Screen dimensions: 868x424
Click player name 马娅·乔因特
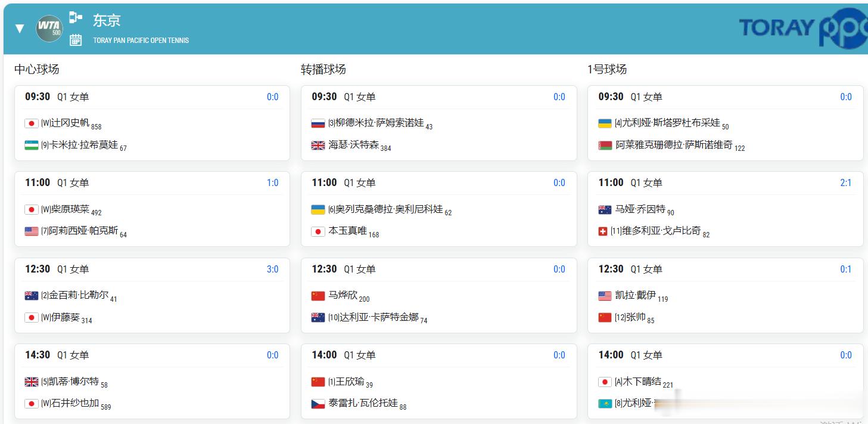click(x=640, y=209)
